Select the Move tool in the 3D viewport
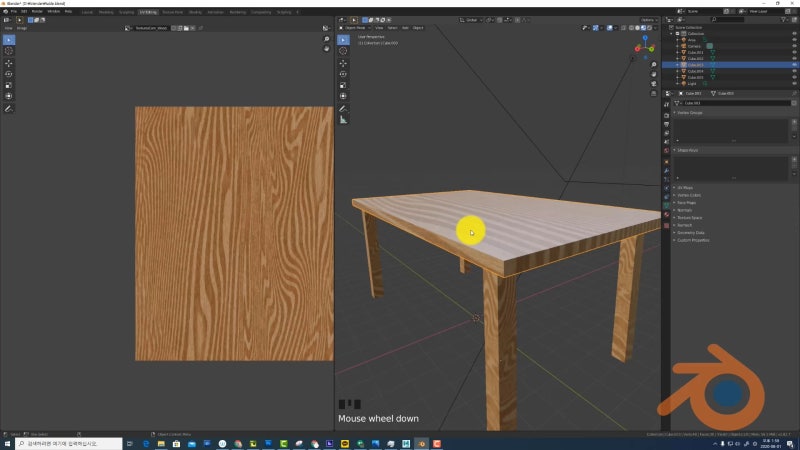 [343, 63]
